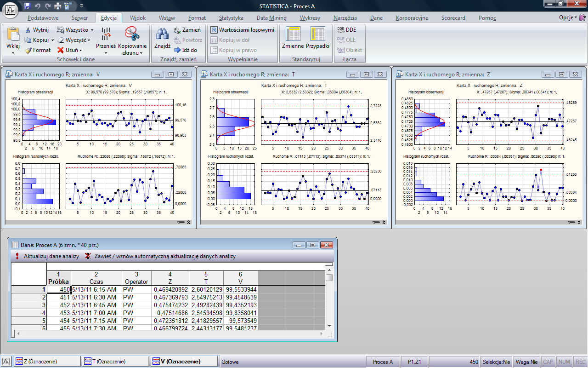588x368 pixels.
Task: Select cell 0,469420892 in column Z
Action: [x=170, y=289]
